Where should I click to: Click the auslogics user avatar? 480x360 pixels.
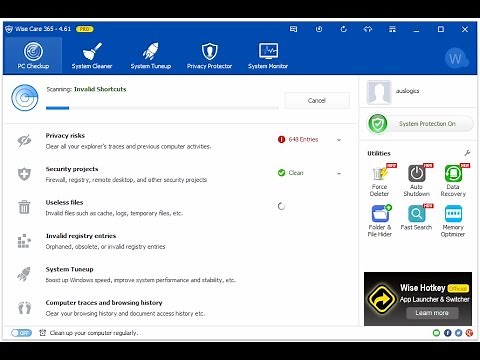coord(378,92)
